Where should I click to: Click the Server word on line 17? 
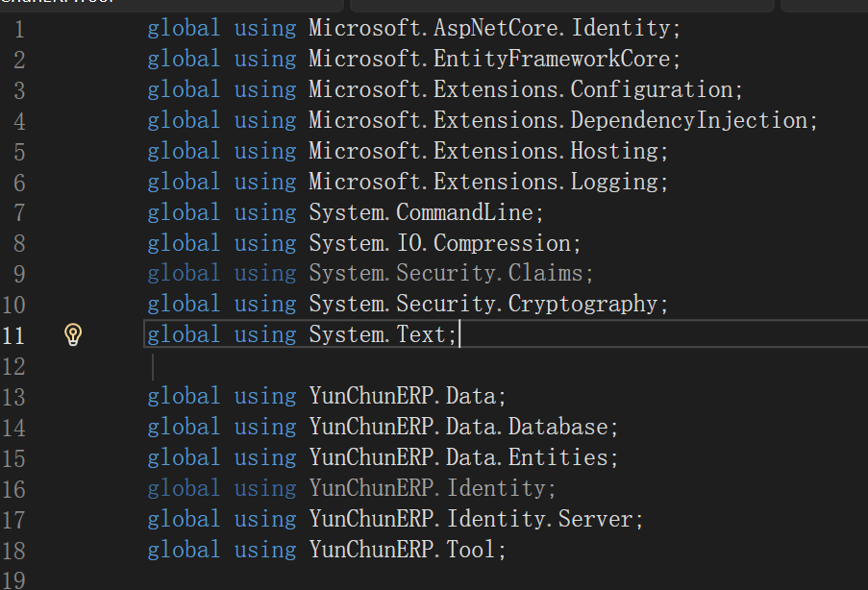(595, 520)
